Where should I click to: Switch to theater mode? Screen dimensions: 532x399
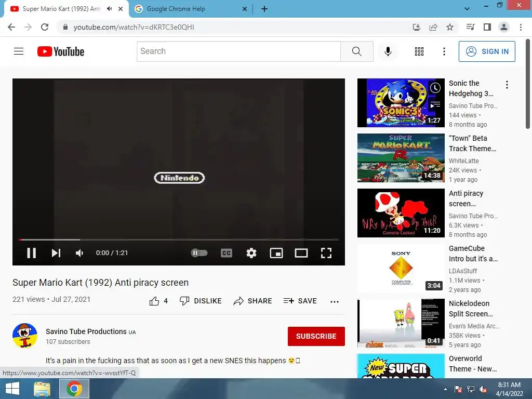coord(301,253)
